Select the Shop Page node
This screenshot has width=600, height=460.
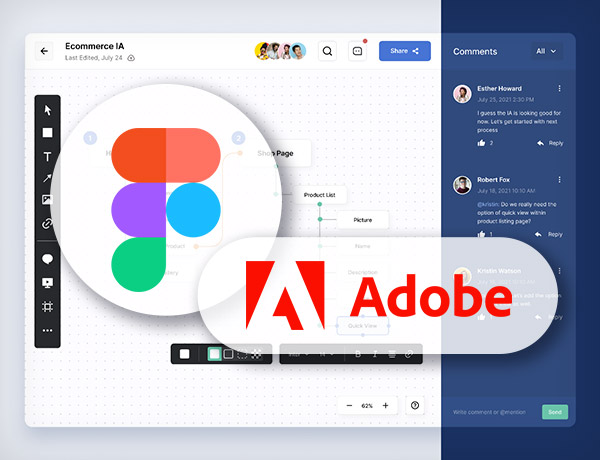pyautogui.click(x=277, y=153)
